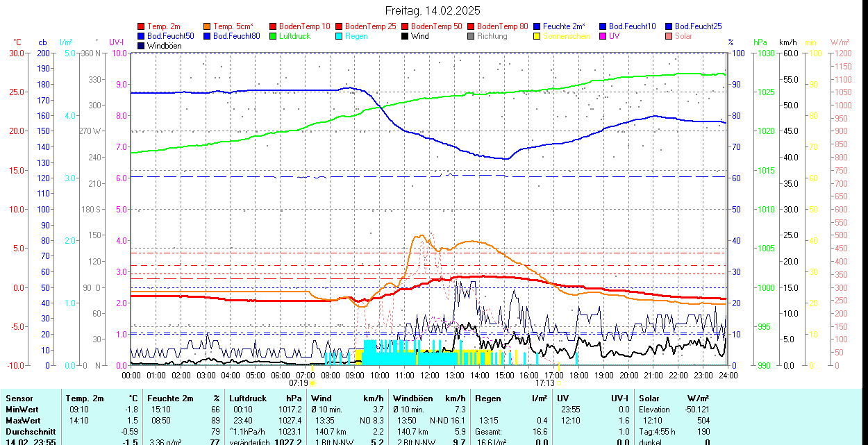Click the green Luftdruck legend square
This screenshot has height=445, width=868.
click(274, 36)
